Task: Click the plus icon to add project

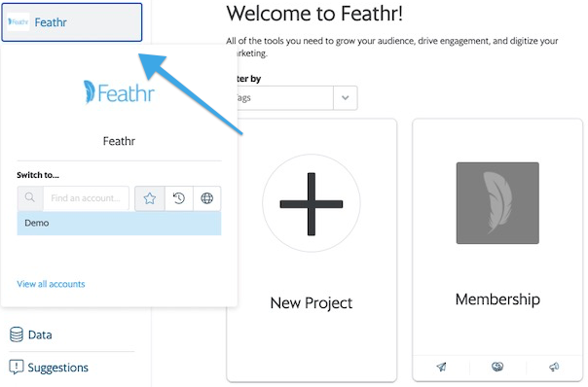Action: pyautogui.click(x=312, y=204)
